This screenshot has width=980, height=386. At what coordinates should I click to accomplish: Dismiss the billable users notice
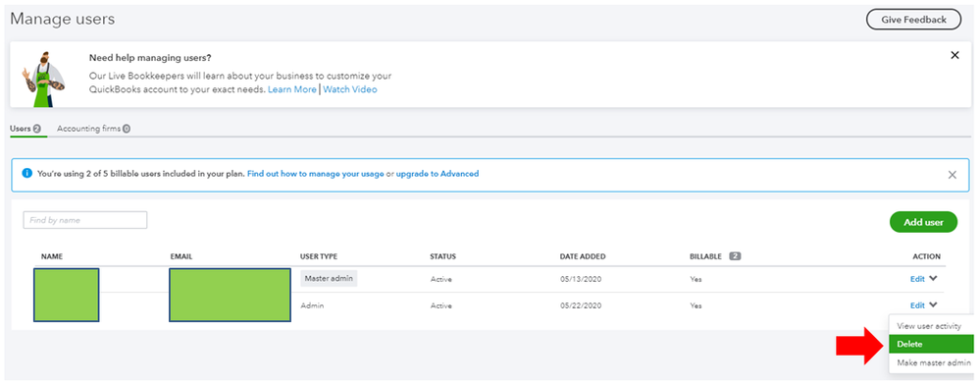point(952,175)
